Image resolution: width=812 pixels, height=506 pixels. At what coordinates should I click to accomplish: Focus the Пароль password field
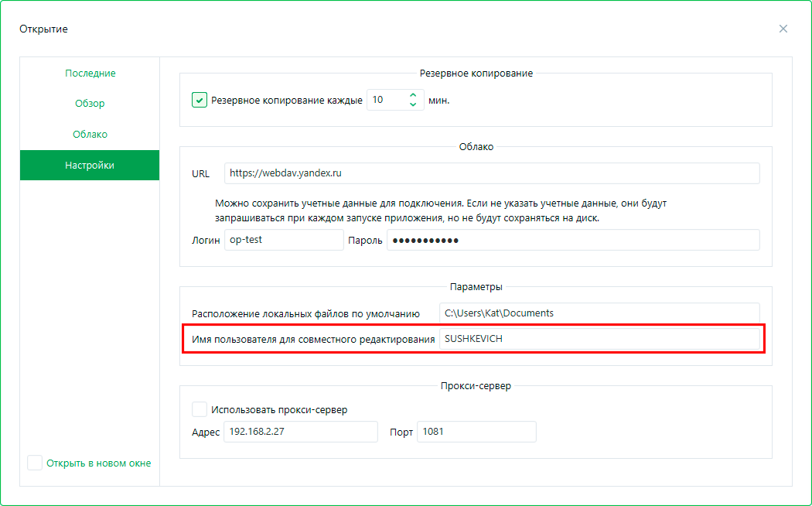pos(572,240)
